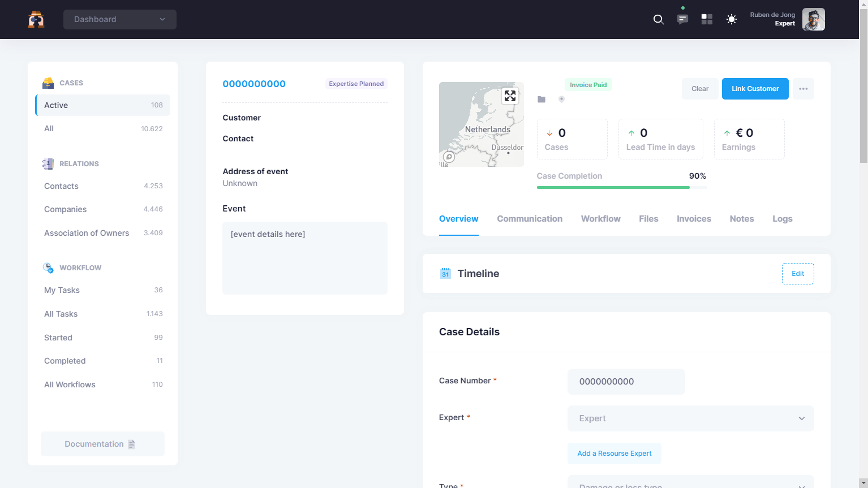
Task: Click the Timeline calendar icon
Action: click(445, 274)
